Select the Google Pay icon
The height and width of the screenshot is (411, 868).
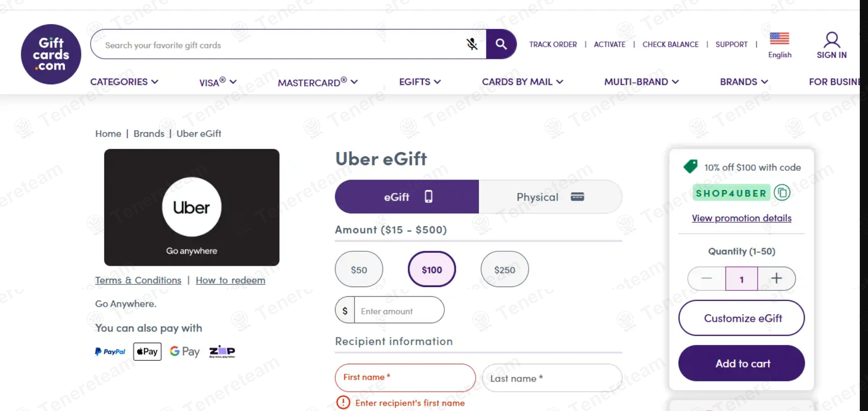tap(185, 351)
